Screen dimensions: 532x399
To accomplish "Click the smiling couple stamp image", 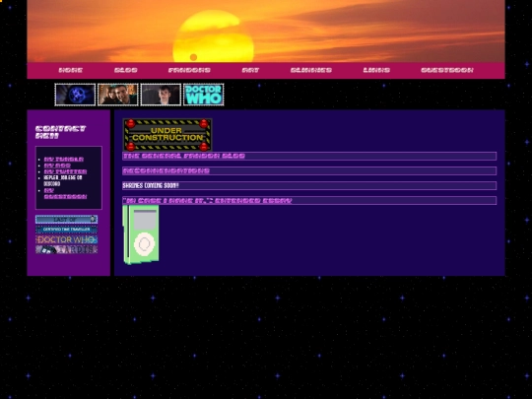I will tap(118, 95).
